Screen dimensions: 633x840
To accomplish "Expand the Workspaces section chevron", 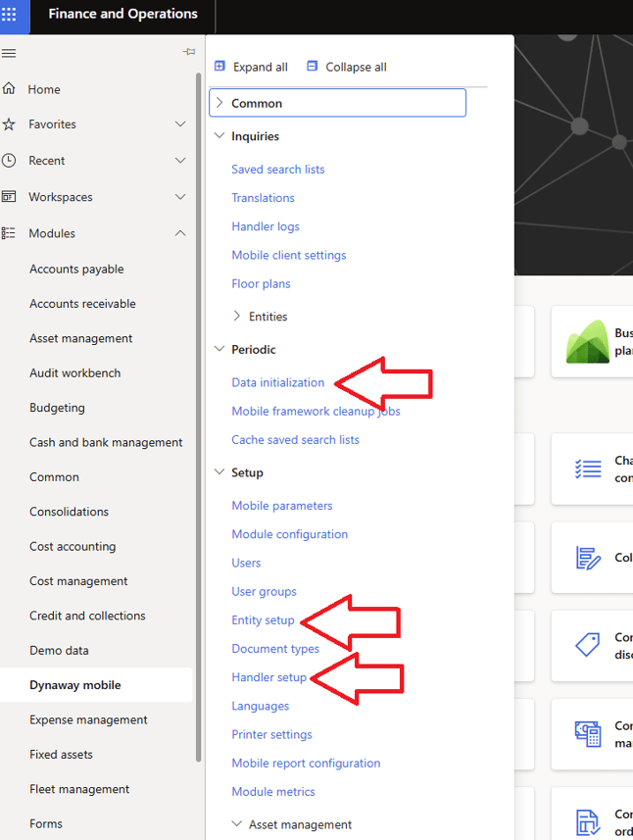I will coord(180,197).
